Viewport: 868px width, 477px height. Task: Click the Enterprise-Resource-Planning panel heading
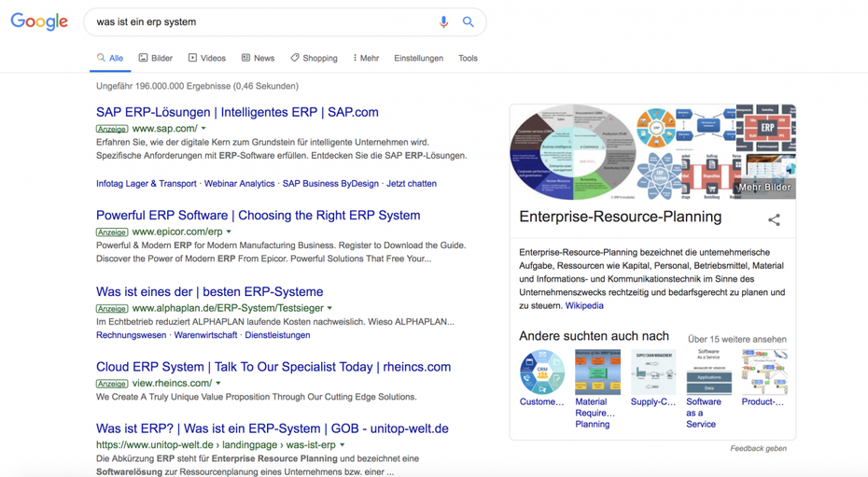621,217
